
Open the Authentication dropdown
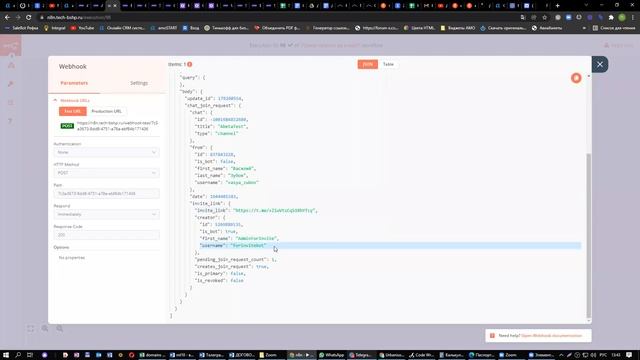107,152
